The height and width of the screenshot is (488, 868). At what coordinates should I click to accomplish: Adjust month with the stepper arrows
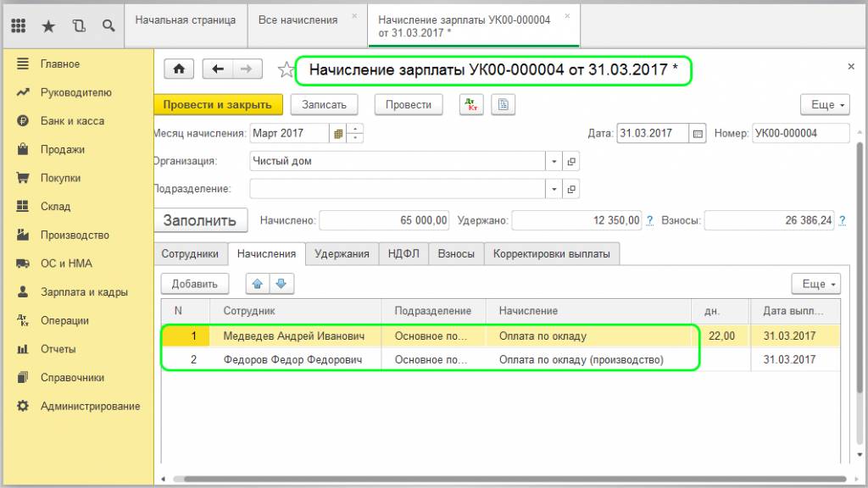(x=355, y=133)
